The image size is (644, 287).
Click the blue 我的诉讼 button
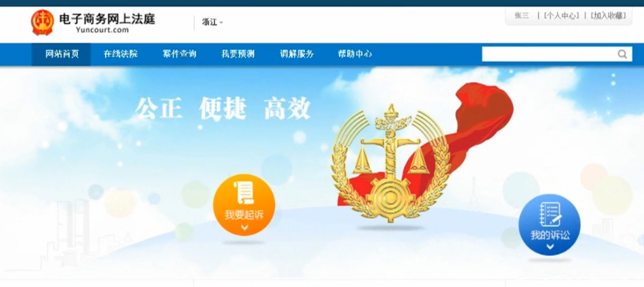click(x=550, y=224)
